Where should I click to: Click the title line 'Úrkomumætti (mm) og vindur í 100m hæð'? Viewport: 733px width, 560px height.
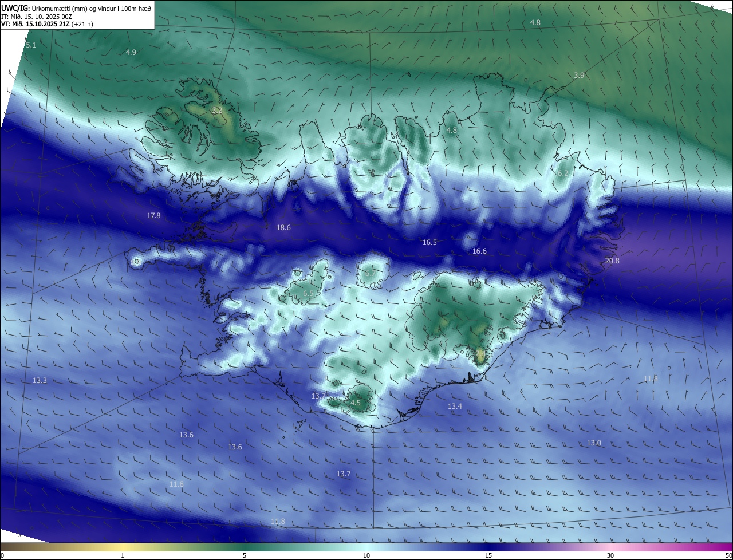point(91,9)
